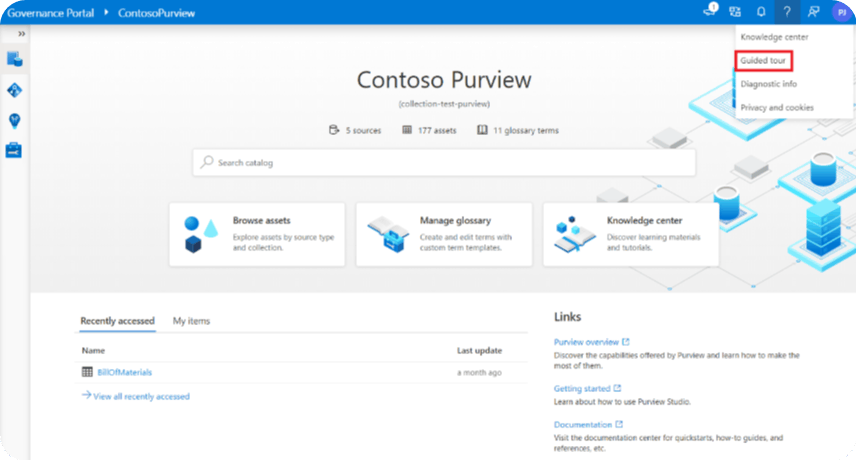This screenshot has width=857, height=461.
Task: Open the notifications bell icon
Action: click(x=761, y=11)
